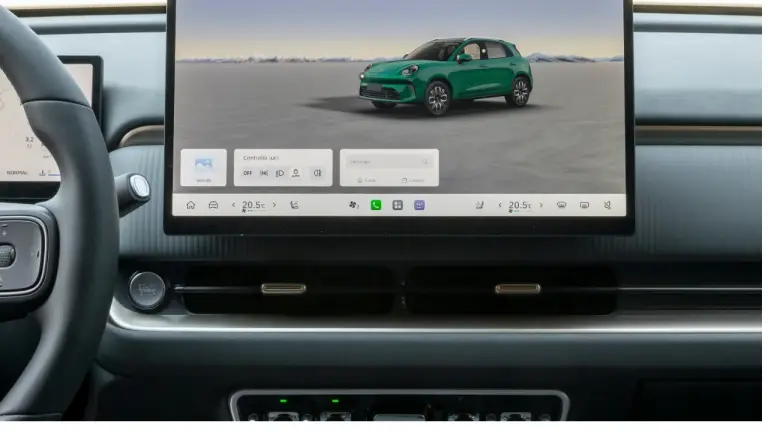Turn lights OFF in light control
This screenshot has width=768, height=432.
pyautogui.click(x=248, y=173)
